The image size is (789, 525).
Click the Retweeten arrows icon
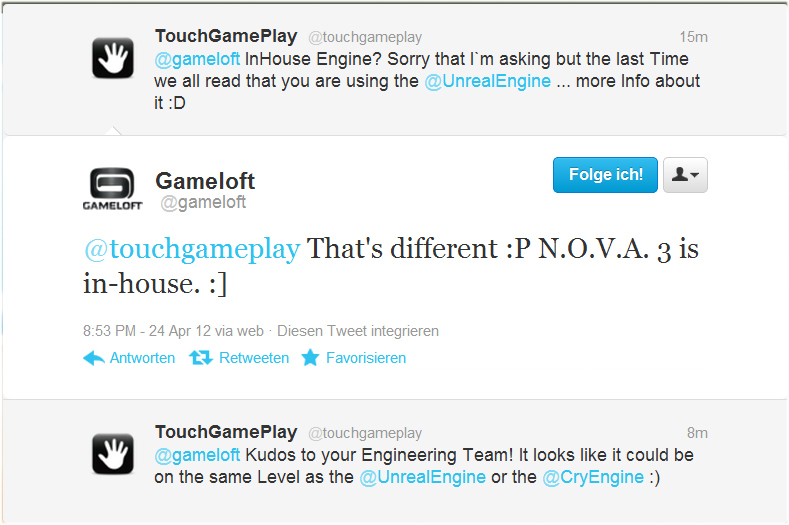pos(201,358)
